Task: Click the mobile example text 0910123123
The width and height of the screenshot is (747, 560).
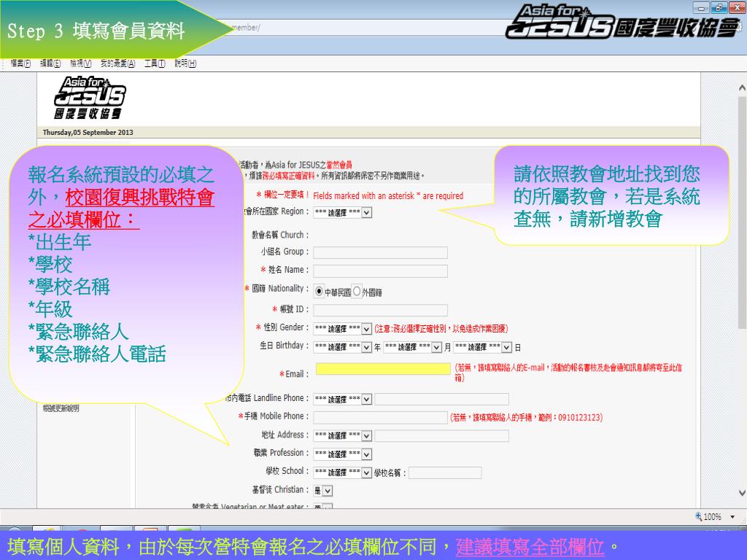Action: tap(578, 418)
